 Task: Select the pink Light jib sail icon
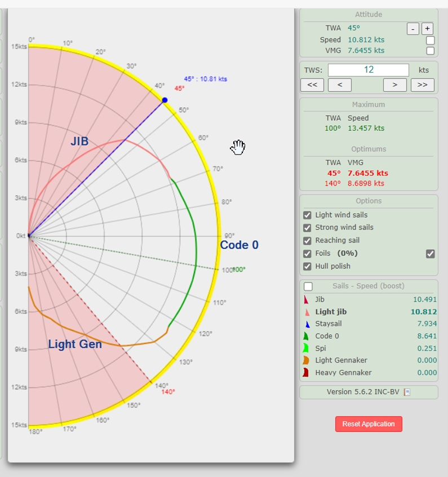coord(307,312)
